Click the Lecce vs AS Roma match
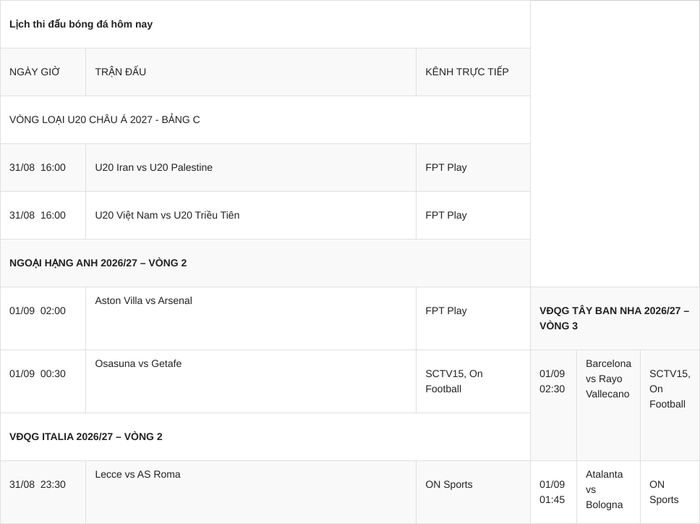 138,474
